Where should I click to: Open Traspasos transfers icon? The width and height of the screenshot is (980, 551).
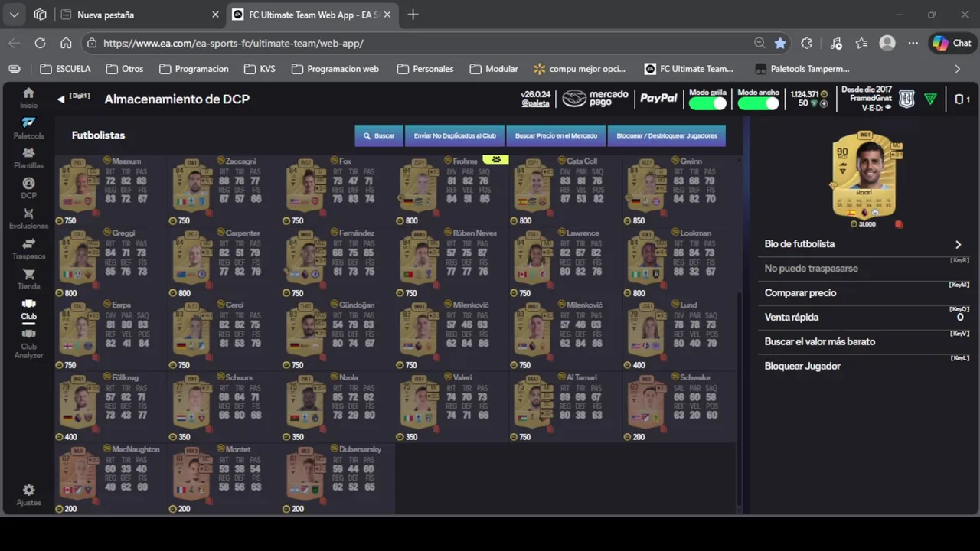28,249
